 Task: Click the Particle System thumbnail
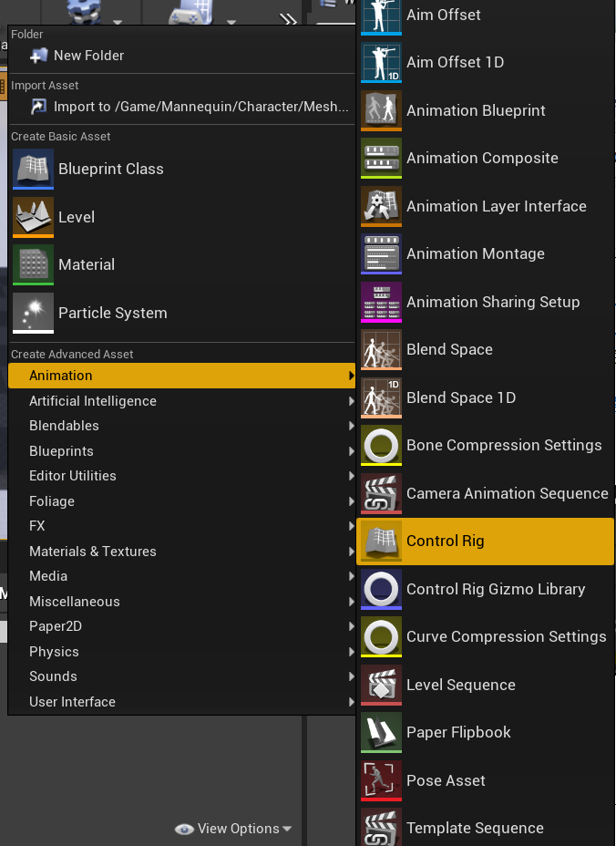click(x=35, y=312)
